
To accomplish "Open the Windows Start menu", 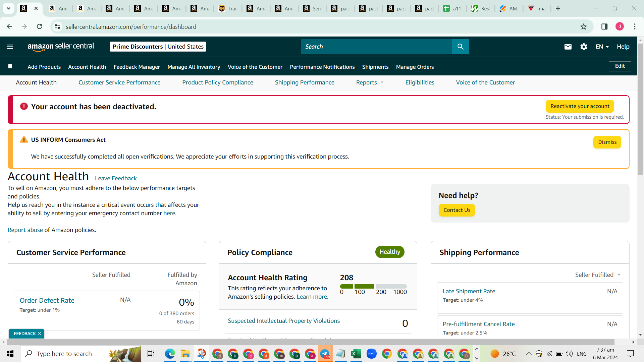I will [10, 354].
